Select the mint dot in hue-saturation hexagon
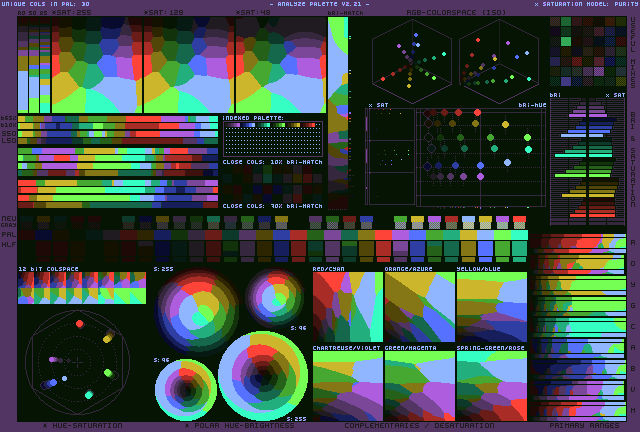 pyautogui.click(x=89, y=394)
